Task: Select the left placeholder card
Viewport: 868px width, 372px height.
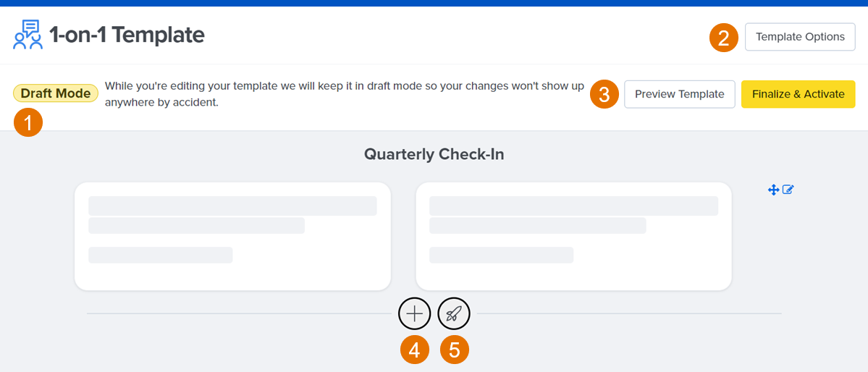Action: click(x=232, y=237)
